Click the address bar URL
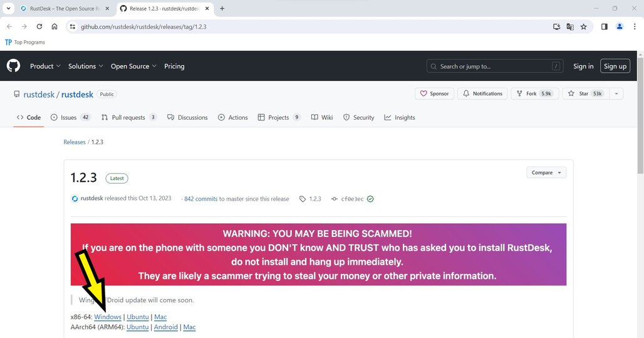 point(143,27)
